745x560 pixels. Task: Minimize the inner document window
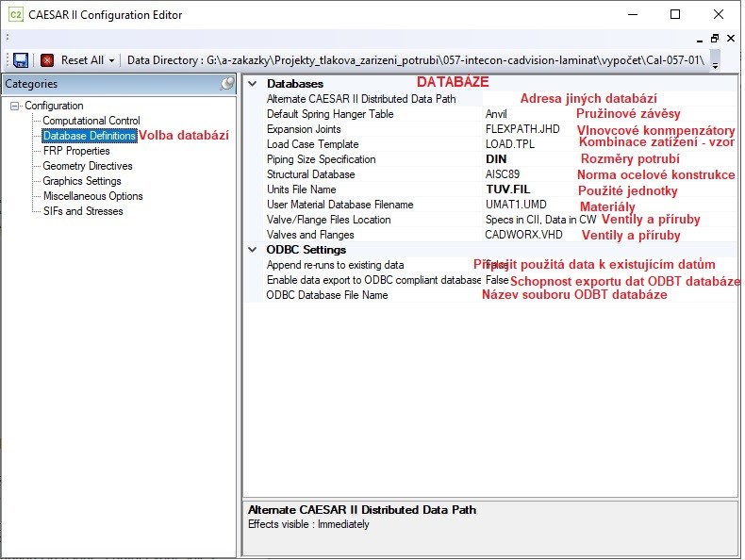(700, 39)
